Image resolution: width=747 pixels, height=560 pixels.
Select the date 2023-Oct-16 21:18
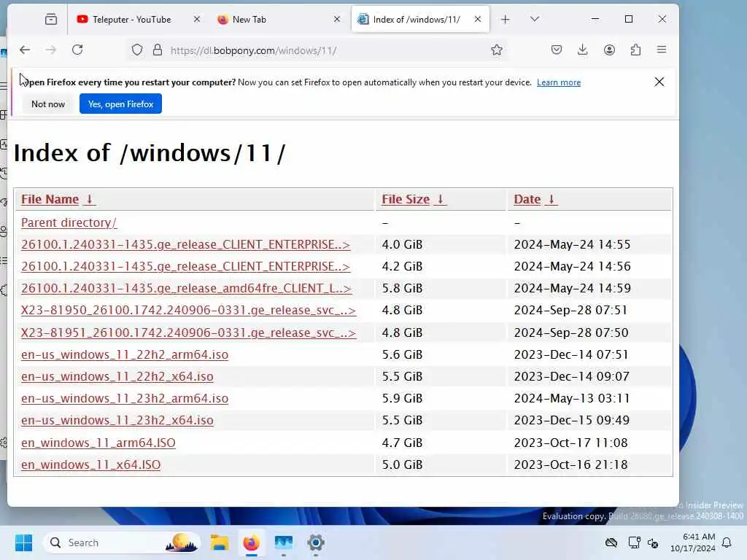pos(570,464)
